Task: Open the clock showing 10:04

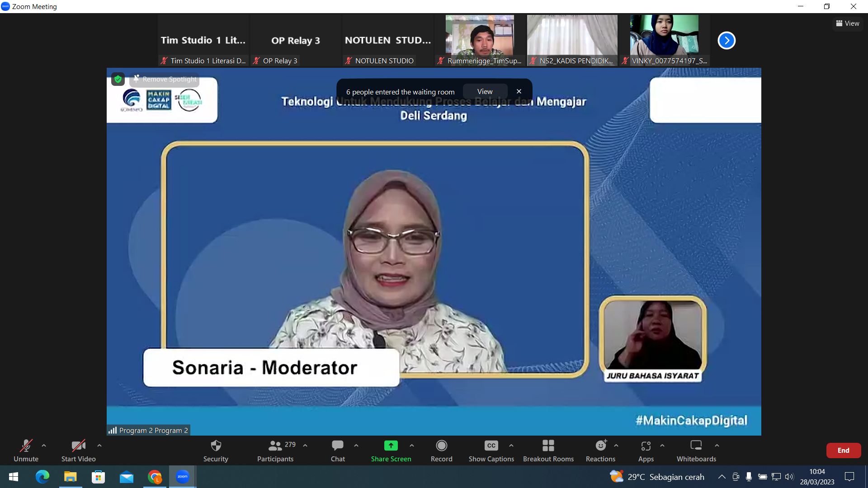Action: point(817,477)
